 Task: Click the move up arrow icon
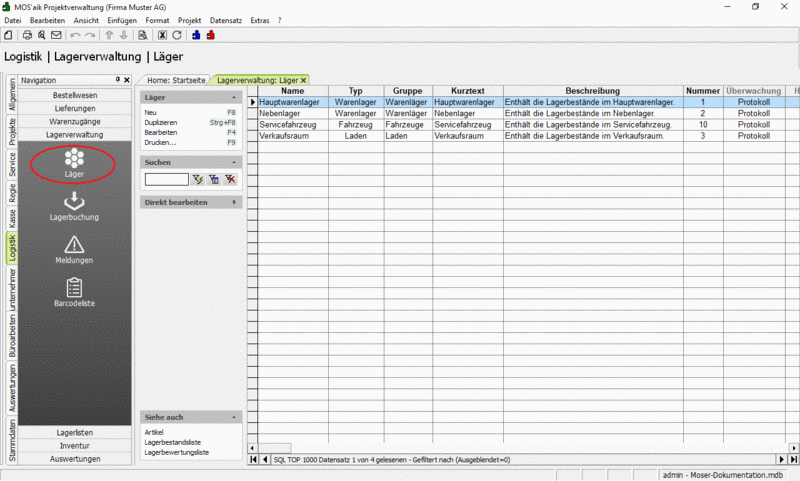(109, 35)
